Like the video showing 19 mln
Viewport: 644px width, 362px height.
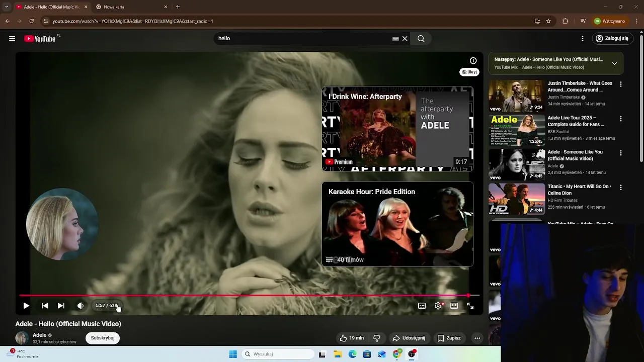click(352, 338)
